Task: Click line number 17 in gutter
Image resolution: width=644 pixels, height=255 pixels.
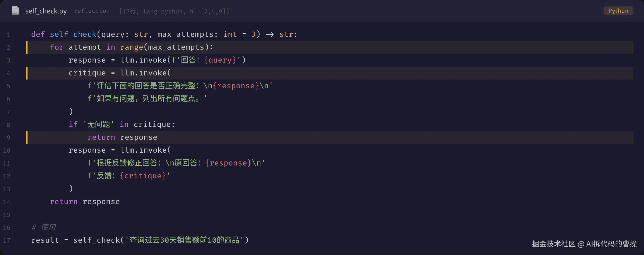Action: (x=6, y=241)
